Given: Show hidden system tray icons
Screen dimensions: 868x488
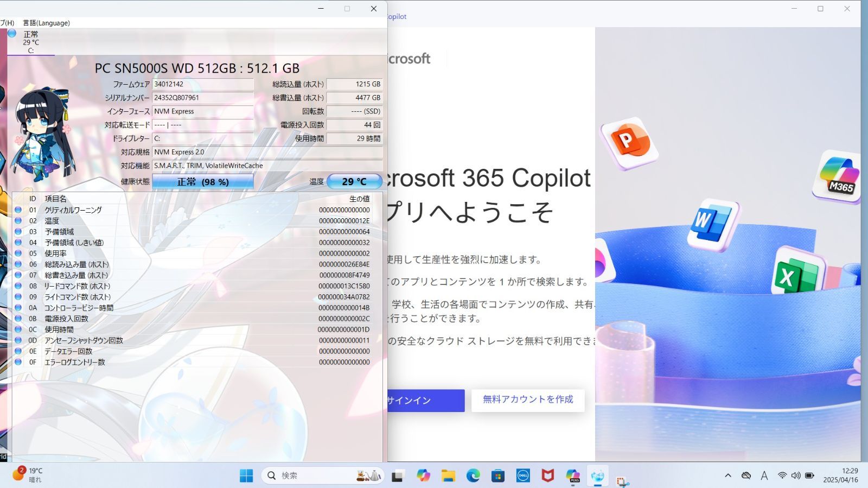Looking at the screenshot, I should point(728,476).
